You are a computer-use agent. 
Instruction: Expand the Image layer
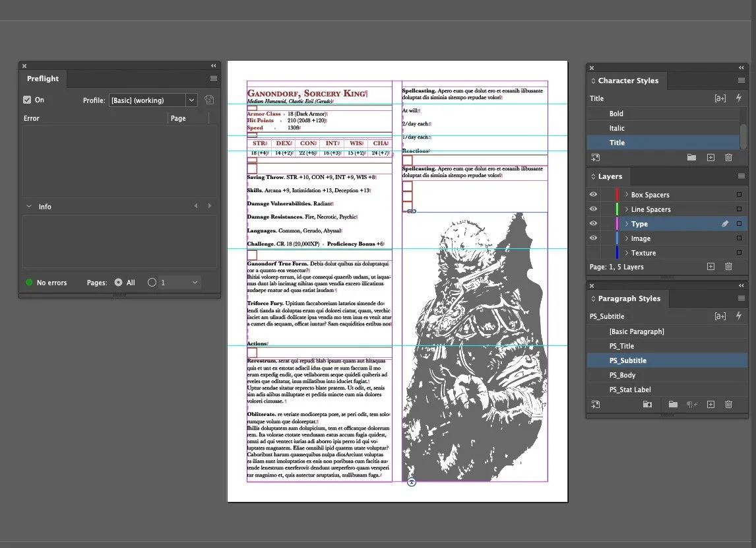(x=626, y=238)
